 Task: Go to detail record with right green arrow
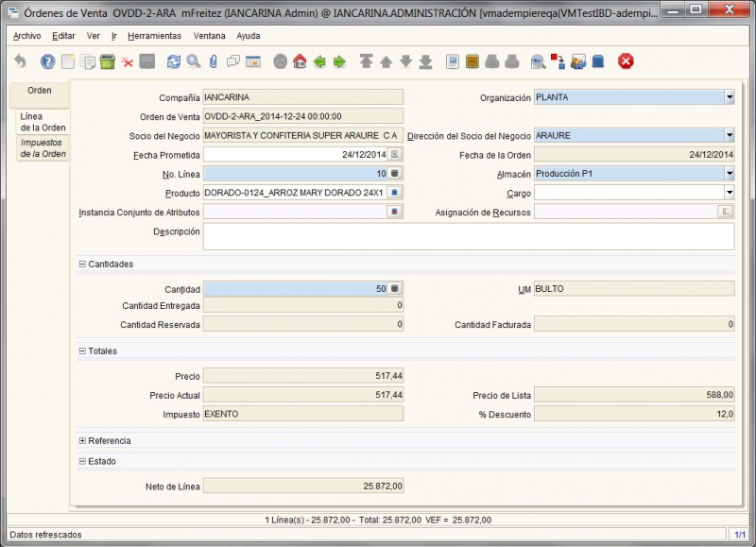[339, 61]
